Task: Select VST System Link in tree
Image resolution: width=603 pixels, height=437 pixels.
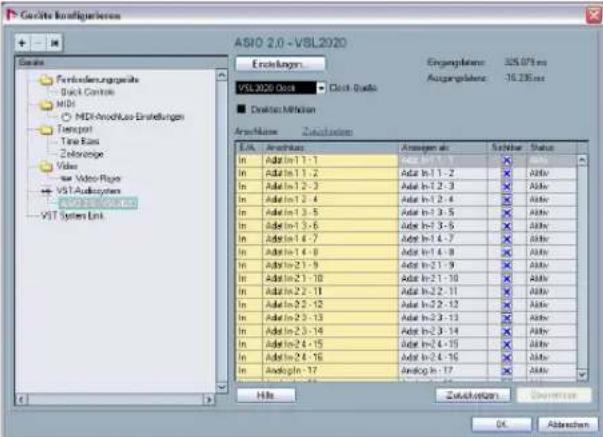Action: point(72,216)
